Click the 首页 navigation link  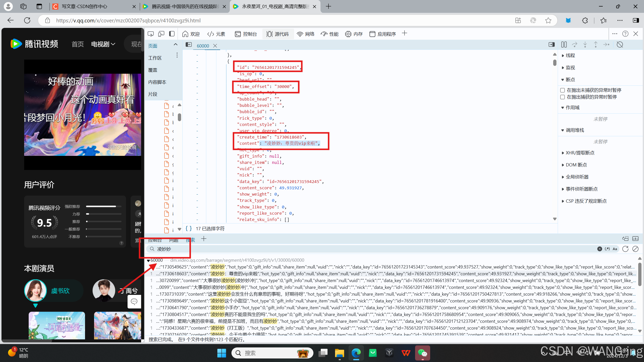[77, 44]
